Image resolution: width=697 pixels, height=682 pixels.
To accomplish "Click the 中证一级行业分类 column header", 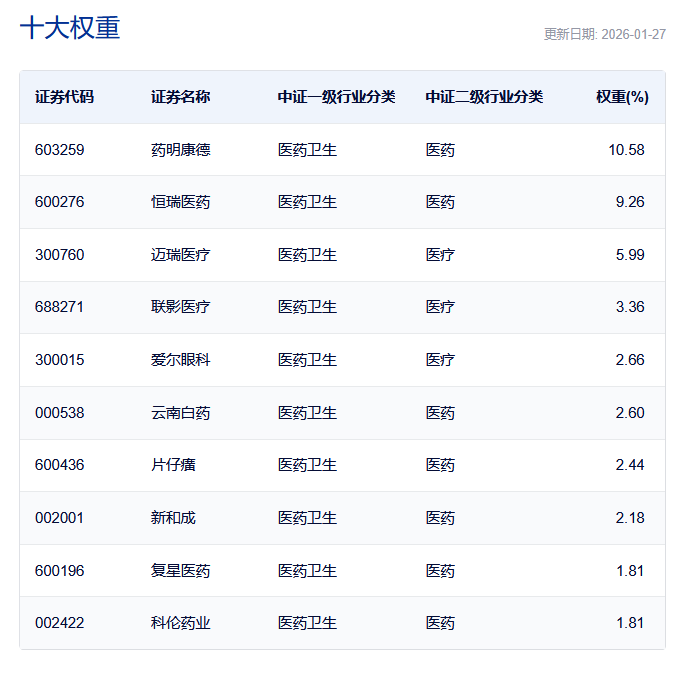I will point(336,97).
